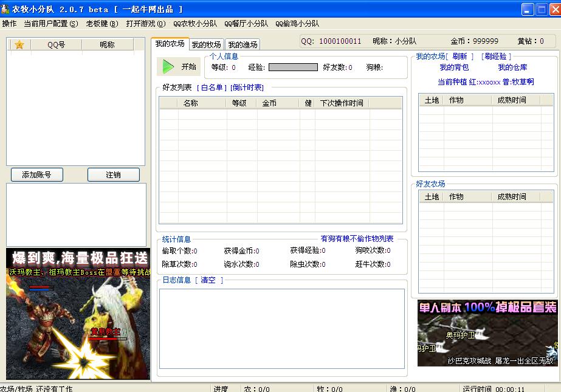Viewport: 561px width, 392px height.
Task: Open the 操作 menu
Action: coord(9,24)
